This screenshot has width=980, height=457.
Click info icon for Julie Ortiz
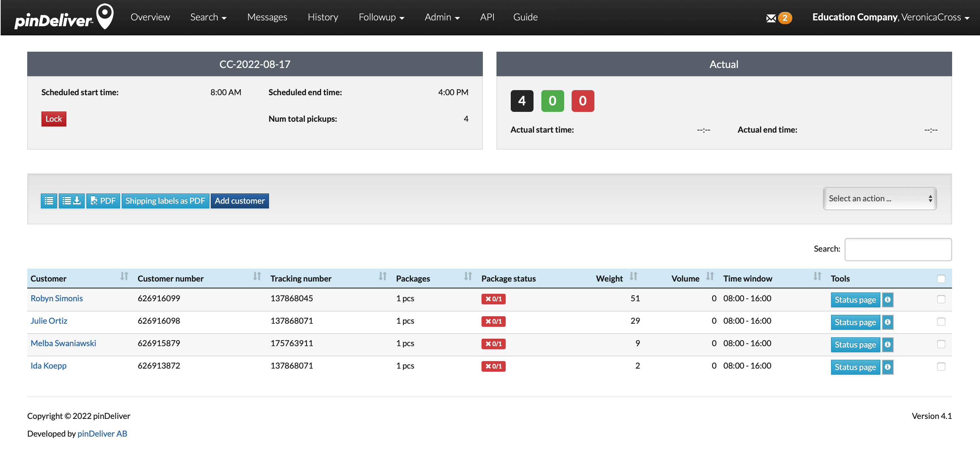pos(887,322)
